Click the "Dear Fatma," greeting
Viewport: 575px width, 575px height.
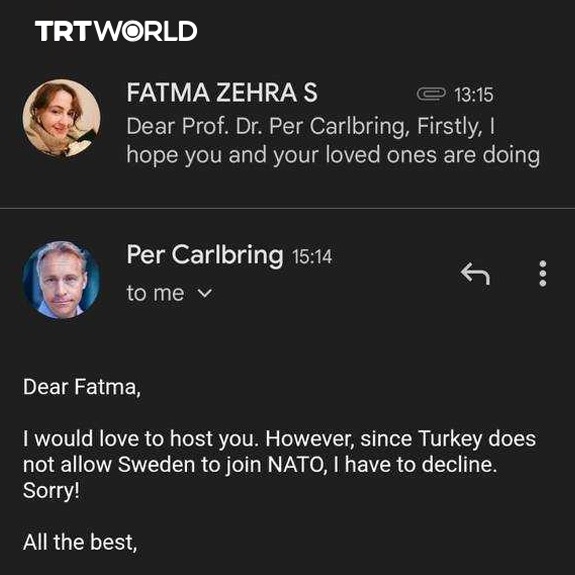(x=82, y=387)
